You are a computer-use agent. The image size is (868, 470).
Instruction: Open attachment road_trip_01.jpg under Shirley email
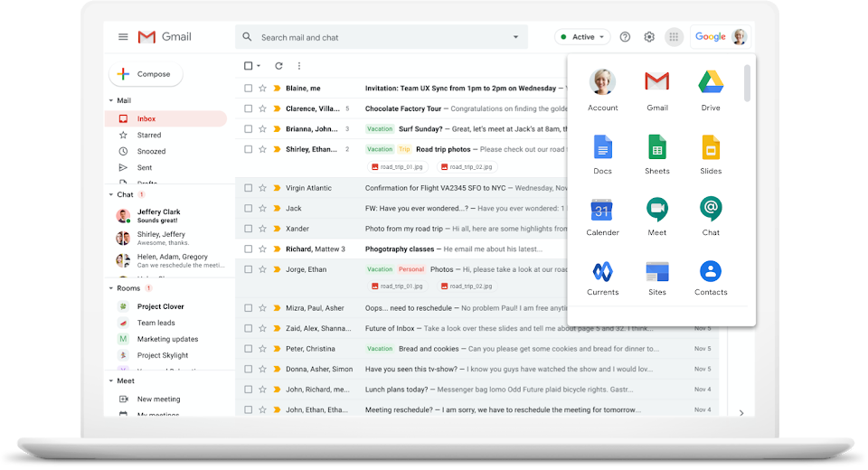[x=398, y=166]
